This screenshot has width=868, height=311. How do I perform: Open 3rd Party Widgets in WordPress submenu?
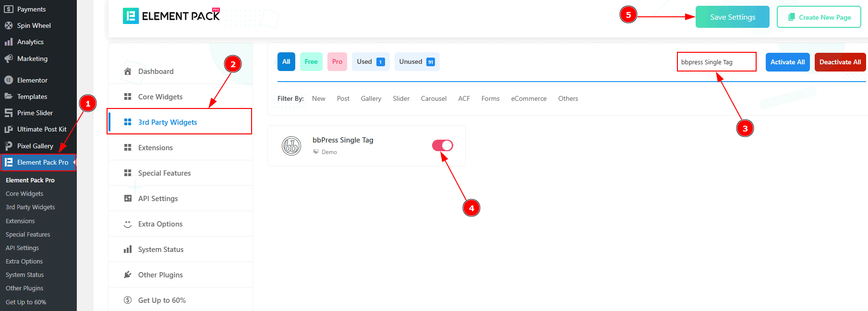pos(30,207)
